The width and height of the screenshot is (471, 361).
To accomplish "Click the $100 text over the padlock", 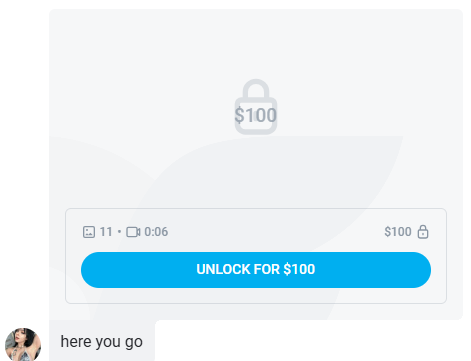I will [x=256, y=115].
